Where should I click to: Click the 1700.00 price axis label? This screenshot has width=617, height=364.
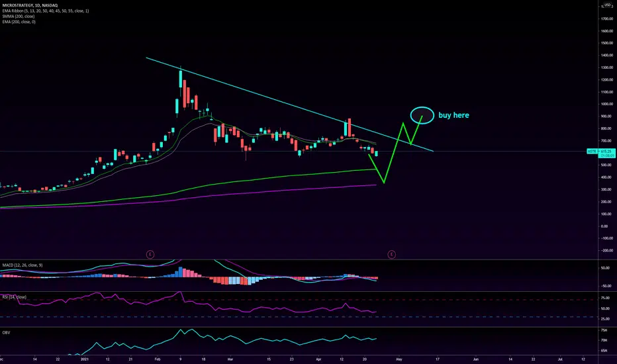click(607, 19)
